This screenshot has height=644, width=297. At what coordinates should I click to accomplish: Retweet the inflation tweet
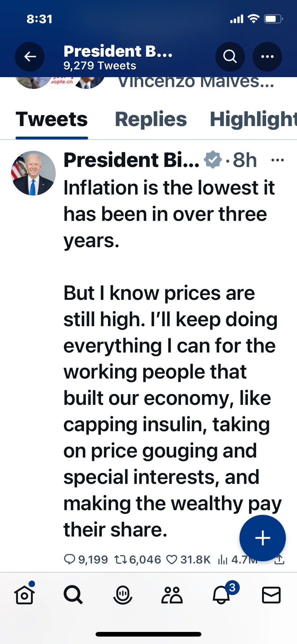pyautogui.click(x=138, y=559)
